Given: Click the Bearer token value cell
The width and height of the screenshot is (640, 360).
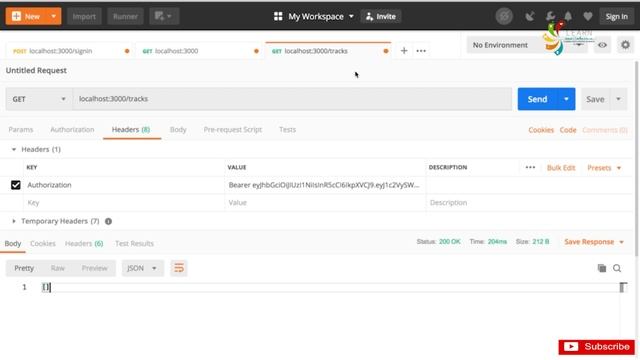Looking at the screenshot, I should point(325,185).
